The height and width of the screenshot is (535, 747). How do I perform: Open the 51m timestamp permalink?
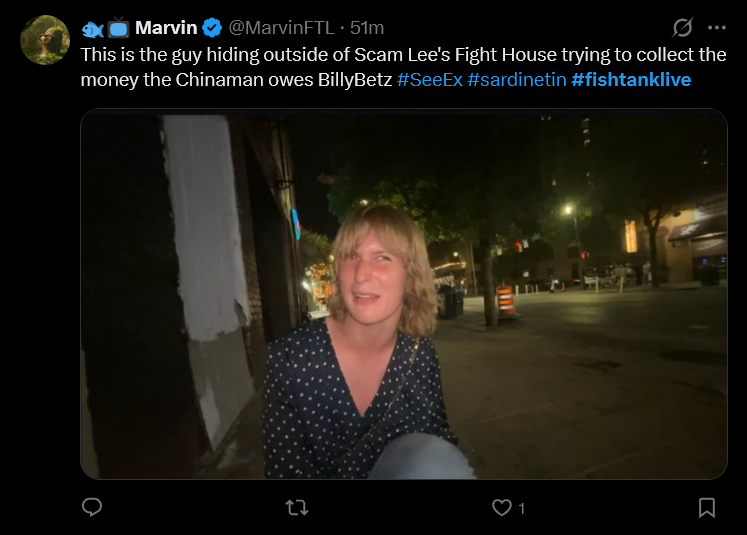coord(367,28)
